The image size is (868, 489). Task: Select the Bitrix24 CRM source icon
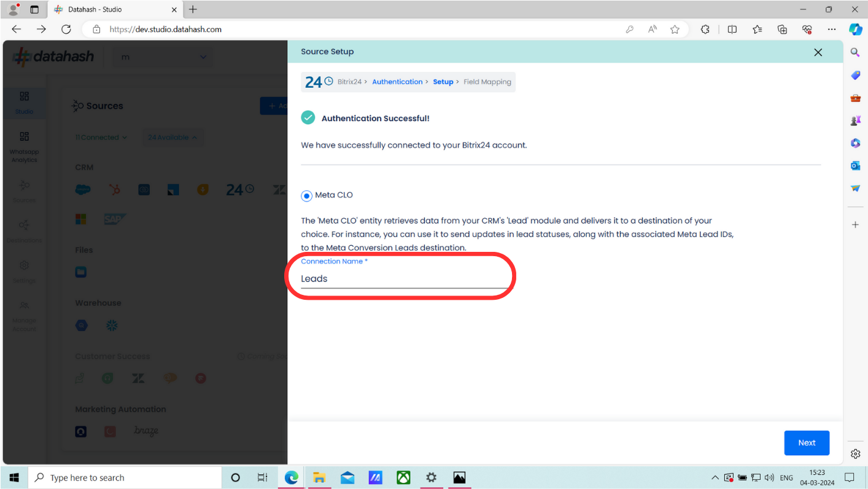pos(239,190)
